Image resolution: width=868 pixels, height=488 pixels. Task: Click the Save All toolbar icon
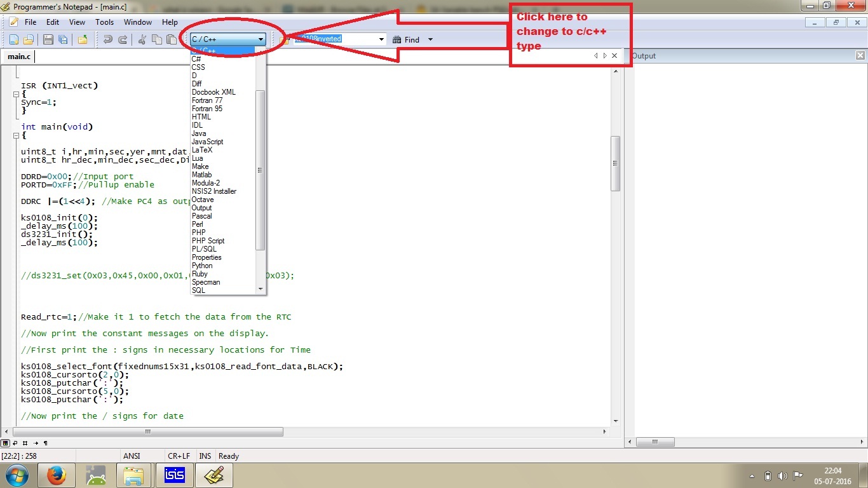[63, 39]
